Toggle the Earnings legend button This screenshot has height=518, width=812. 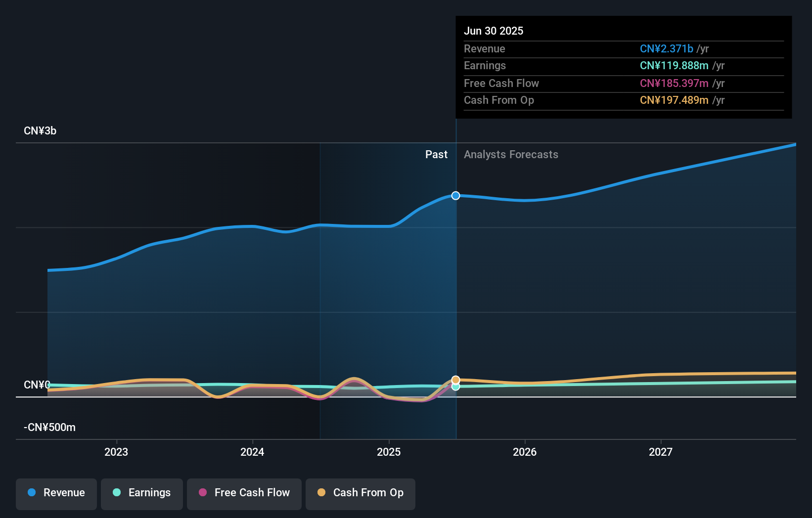coord(142,494)
